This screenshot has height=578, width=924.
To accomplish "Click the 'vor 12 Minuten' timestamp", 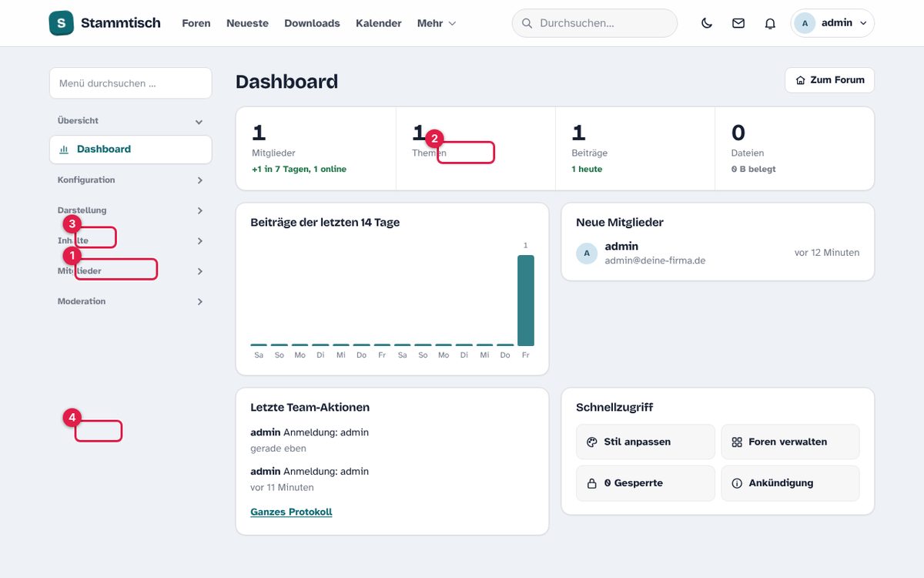I will click(x=827, y=253).
